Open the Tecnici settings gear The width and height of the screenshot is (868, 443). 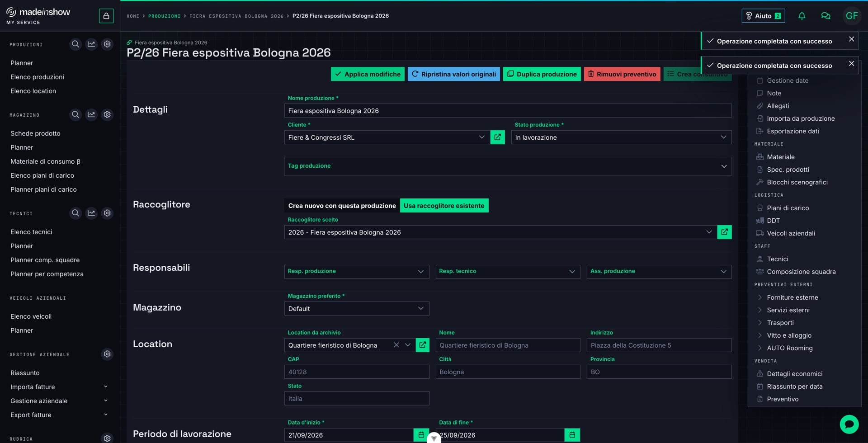(107, 213)
